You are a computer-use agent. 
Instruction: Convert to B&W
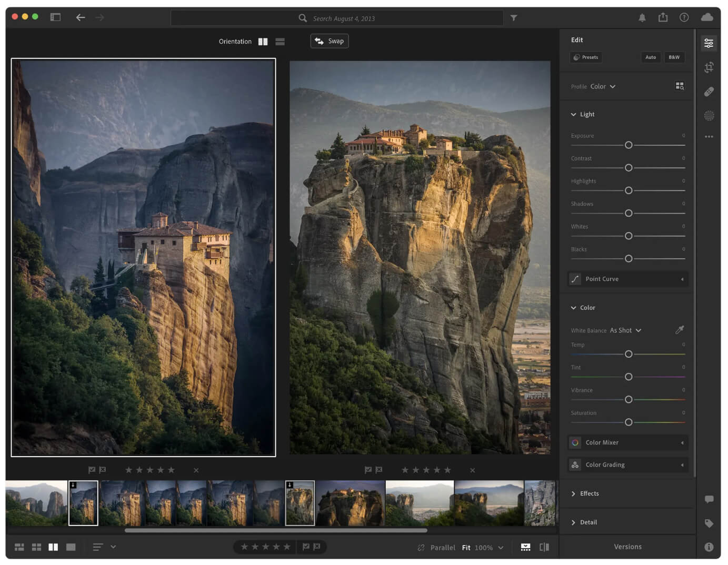(674, 57)
